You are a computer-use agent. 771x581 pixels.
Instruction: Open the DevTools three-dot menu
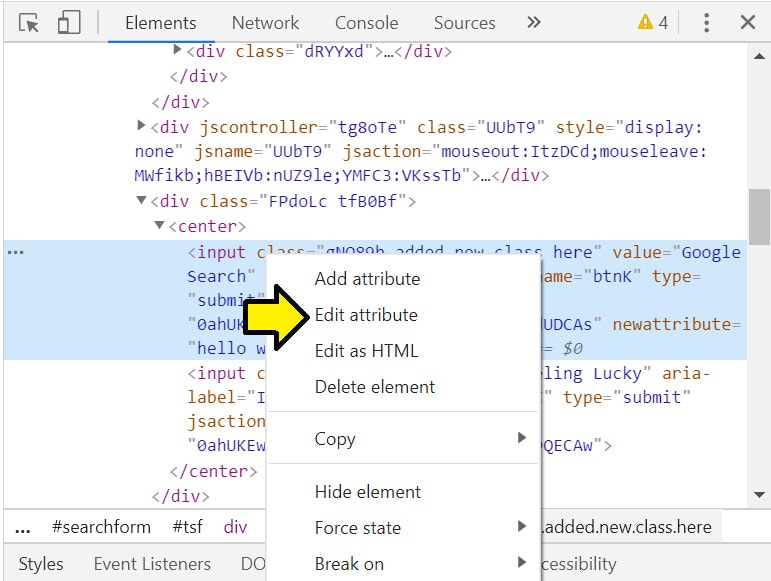click(x=706, y=22)
